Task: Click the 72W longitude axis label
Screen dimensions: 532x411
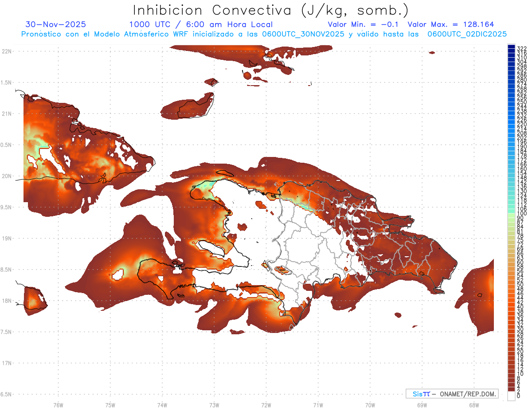Action: pyautogui.click(x=266, y=405)
